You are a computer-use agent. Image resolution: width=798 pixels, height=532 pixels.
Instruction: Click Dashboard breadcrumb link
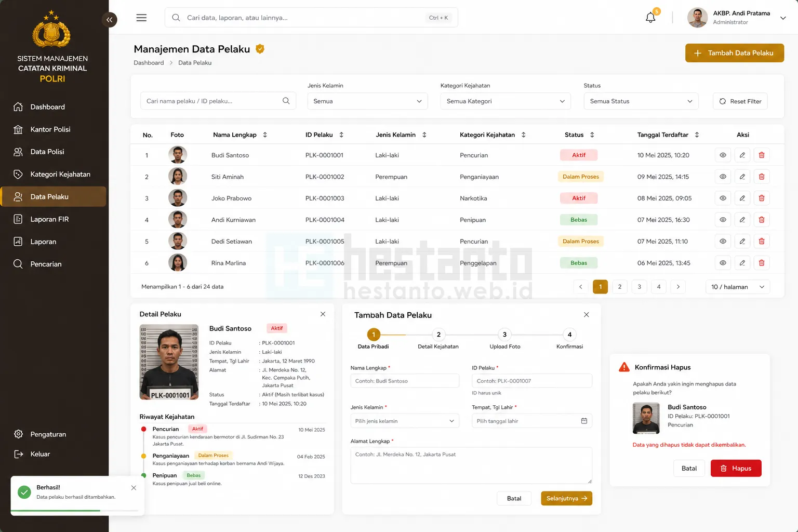click(149, 63)
